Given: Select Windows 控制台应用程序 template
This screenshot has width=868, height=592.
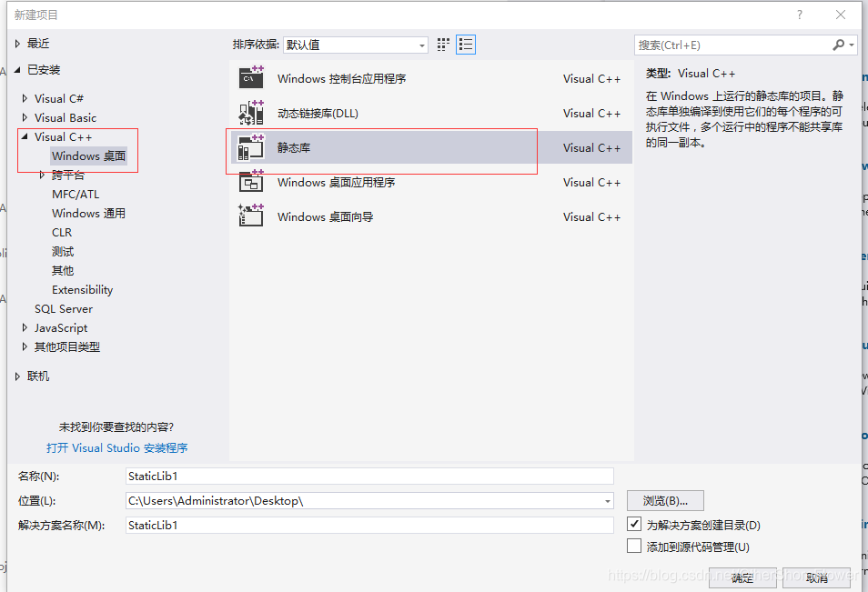Looking at the screenshot, I should point(341,78).
